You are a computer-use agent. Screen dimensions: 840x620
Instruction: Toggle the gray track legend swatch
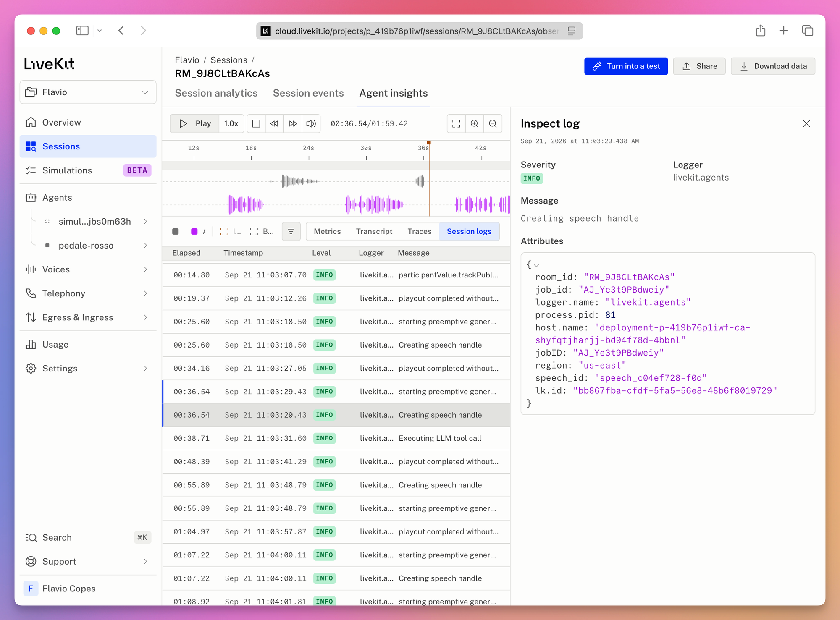click(176, 231)
